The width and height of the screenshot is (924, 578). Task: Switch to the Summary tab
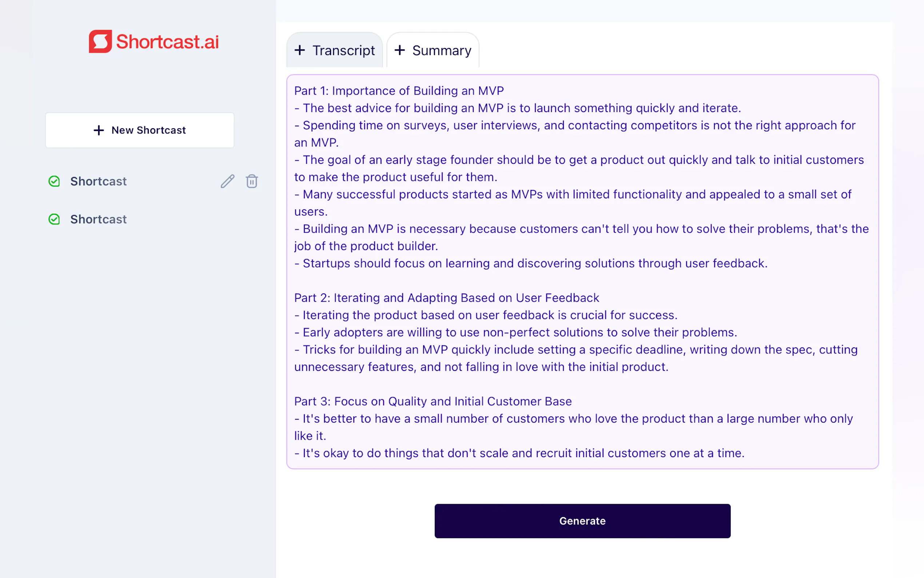[x=441, y=51]
